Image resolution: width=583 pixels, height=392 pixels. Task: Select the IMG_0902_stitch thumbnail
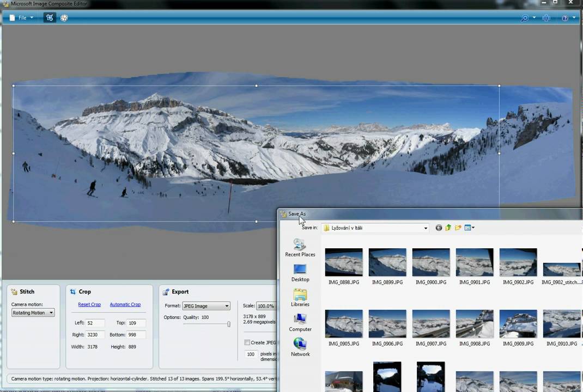[561, 269]
